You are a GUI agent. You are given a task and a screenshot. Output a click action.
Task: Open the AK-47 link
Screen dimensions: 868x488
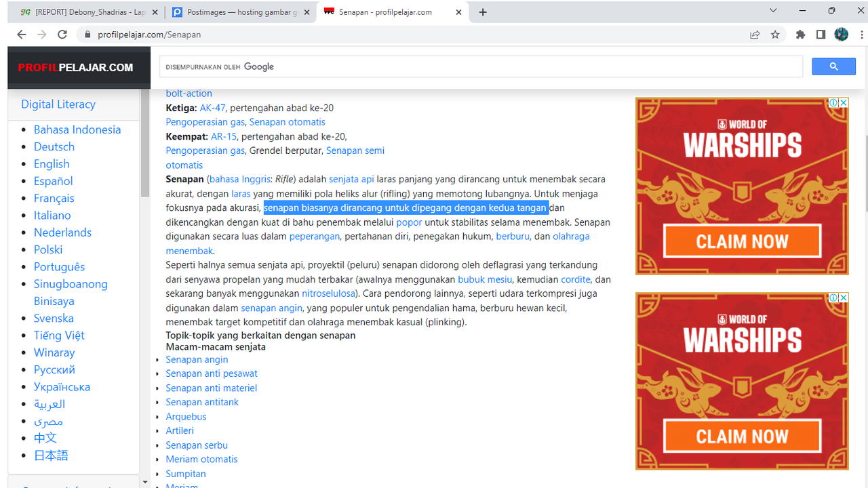[x=212, y=108]
